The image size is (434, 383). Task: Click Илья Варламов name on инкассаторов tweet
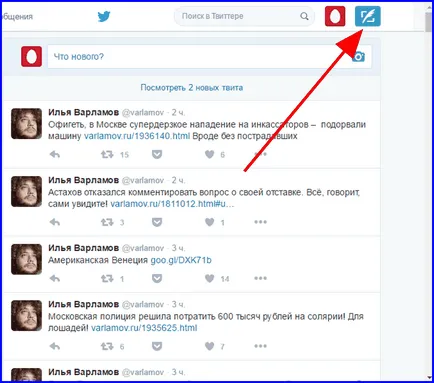(x=83, y=112)
